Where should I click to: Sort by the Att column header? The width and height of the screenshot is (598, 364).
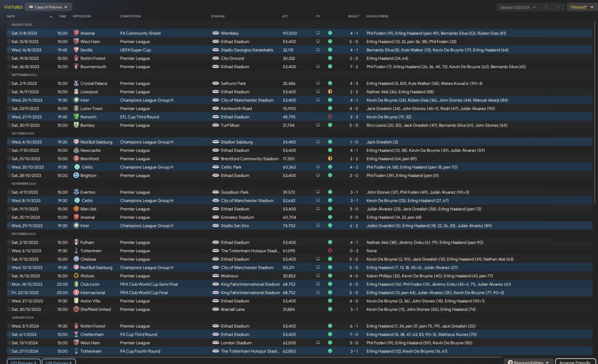click(x=285, y=16)
